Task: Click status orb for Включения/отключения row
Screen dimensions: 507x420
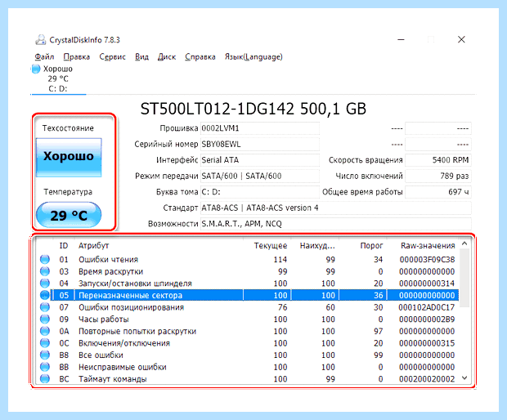Action: tap(45, 343)
